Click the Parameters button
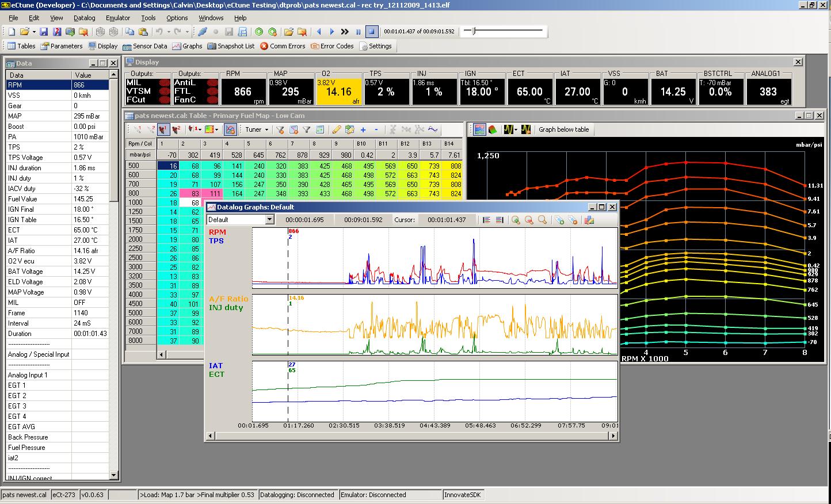Viewport: 831px width, 504px height. [62, 46]
